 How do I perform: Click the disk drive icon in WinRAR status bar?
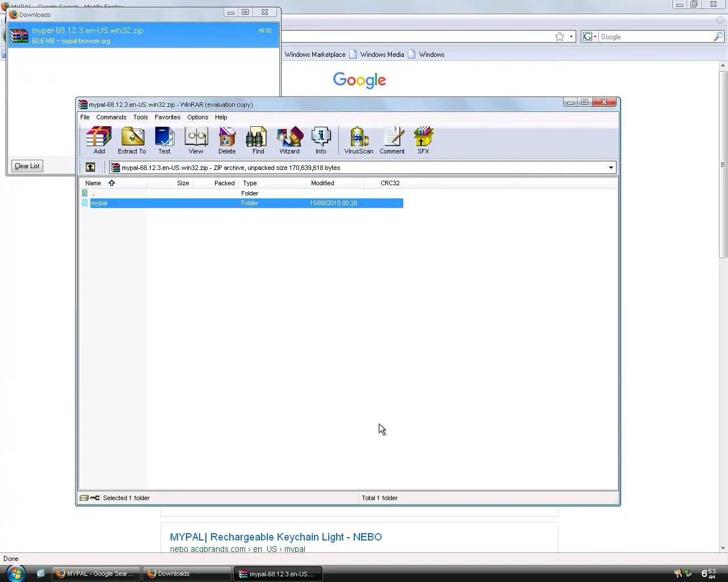coord(84,498)
